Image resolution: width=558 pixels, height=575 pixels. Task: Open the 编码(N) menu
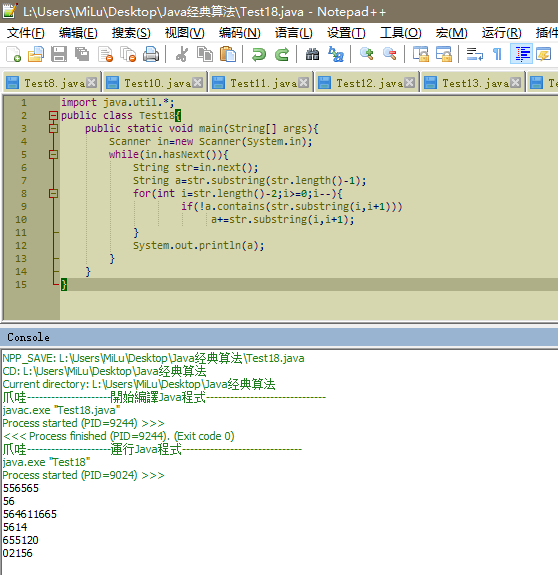239,33
